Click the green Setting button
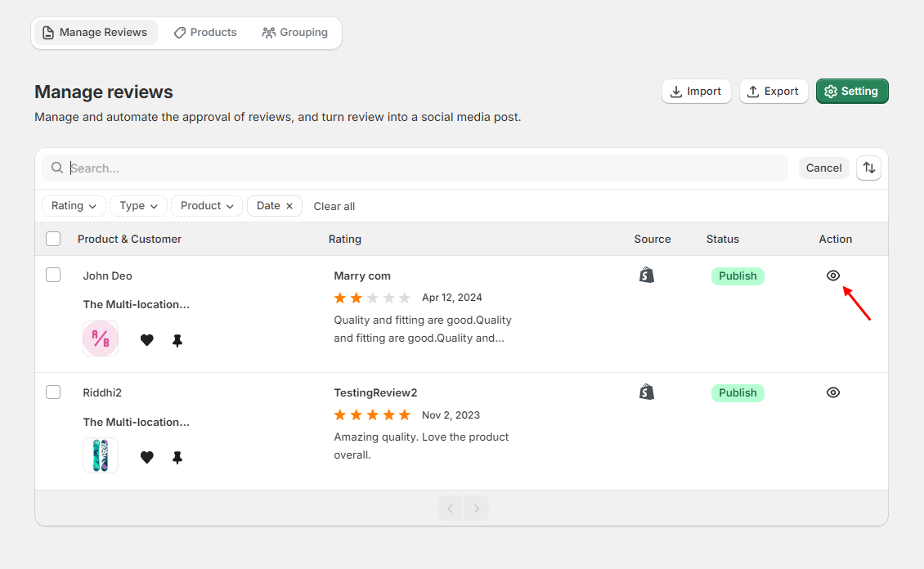The width and height of the screenshot is (924, 569). click(851, 92)
